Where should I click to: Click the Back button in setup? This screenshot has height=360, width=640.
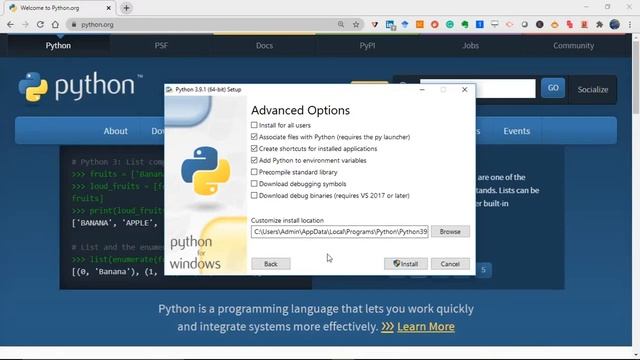pos(271,264)
